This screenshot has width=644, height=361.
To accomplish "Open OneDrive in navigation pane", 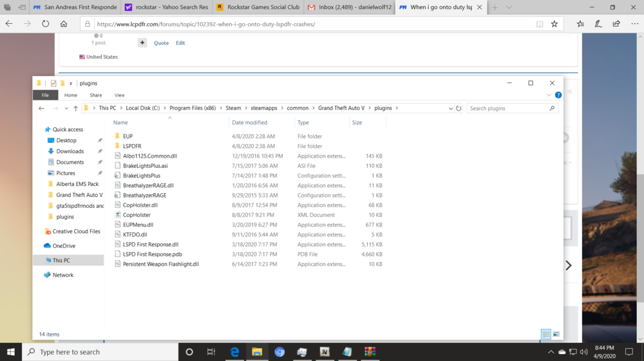I will point(64,246).
